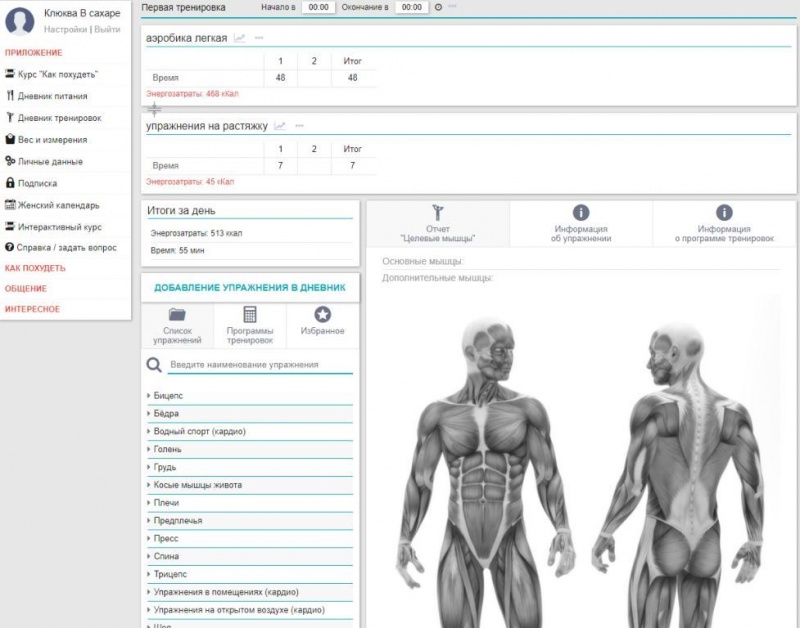Click the search magnifier icon

pyautogui.click(x=154, y=366)
